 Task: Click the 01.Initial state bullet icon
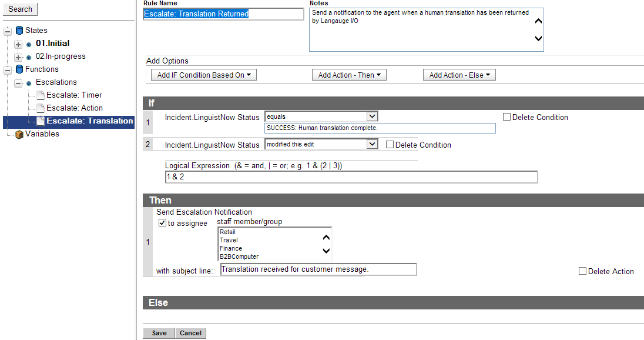pos(29,44)
